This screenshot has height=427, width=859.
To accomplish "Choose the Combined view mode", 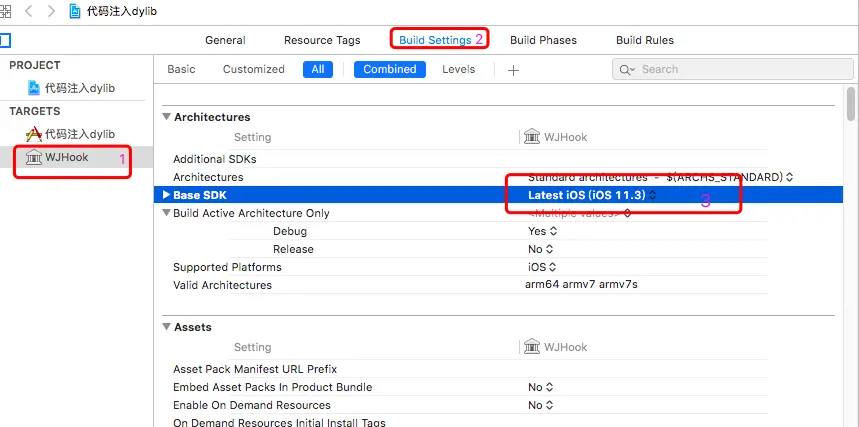I will (x=390, y=69).
